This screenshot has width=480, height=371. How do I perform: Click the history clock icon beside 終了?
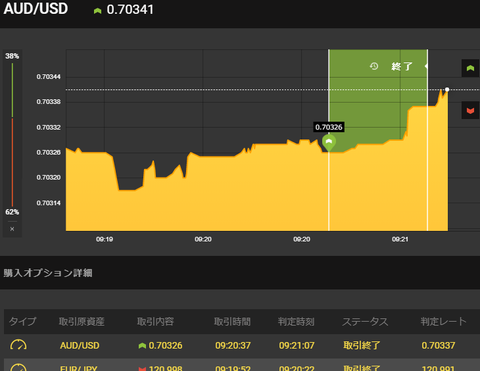[x=374, y=66]
